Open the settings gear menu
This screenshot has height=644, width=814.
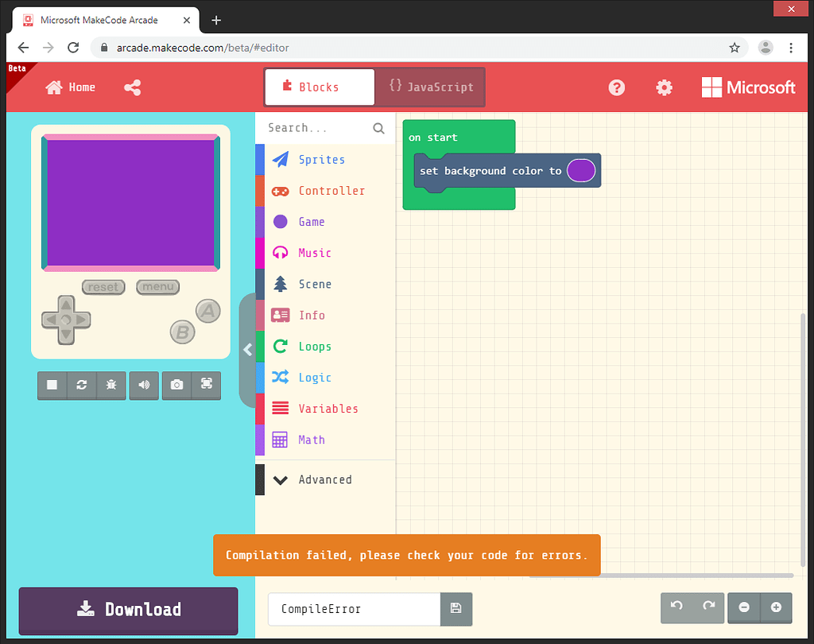pyautogui.click(x=664, y=87)
